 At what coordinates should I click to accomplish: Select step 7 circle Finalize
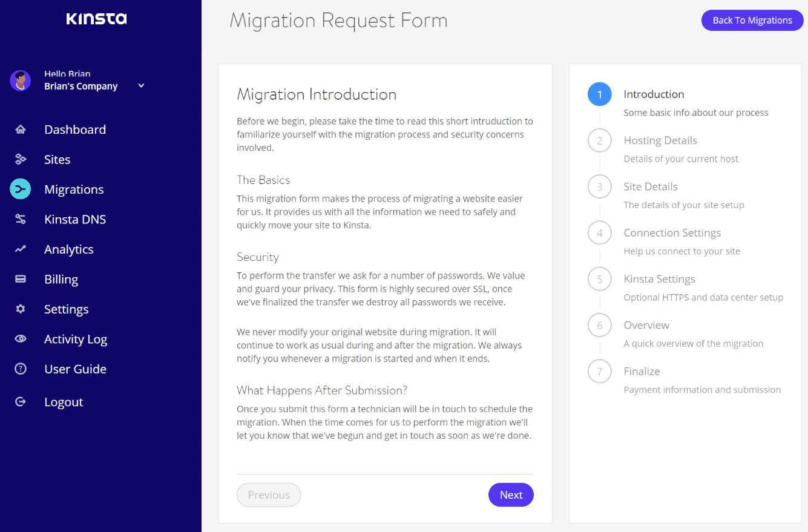click(x=600, y=371)
